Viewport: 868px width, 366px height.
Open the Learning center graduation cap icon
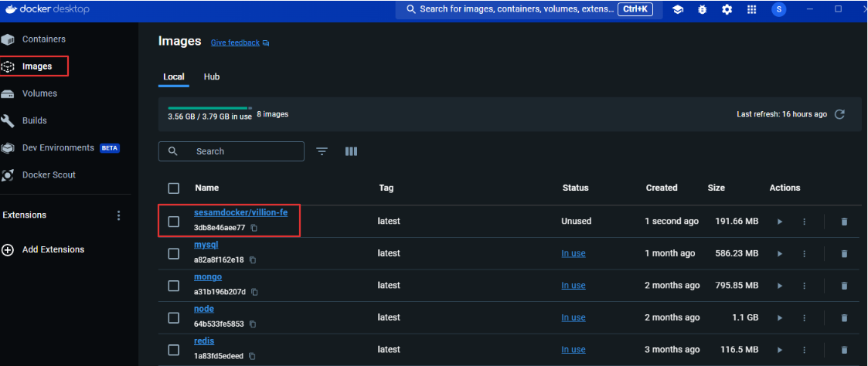677,9
